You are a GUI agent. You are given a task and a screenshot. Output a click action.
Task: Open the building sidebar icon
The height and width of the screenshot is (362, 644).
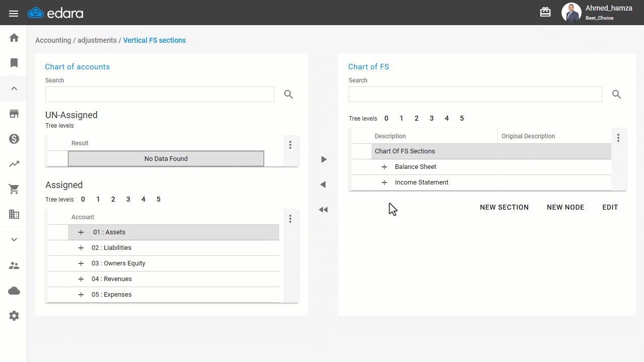[x=14, y=215]
